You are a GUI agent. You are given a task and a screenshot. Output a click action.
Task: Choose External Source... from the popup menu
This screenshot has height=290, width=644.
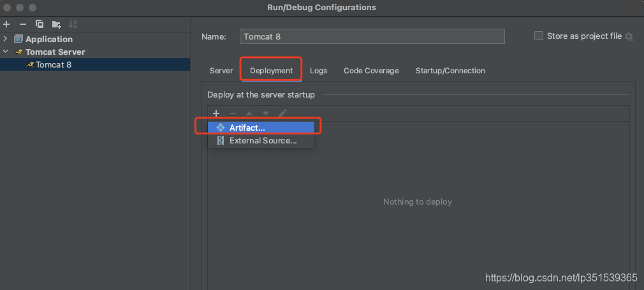point(261,140)
